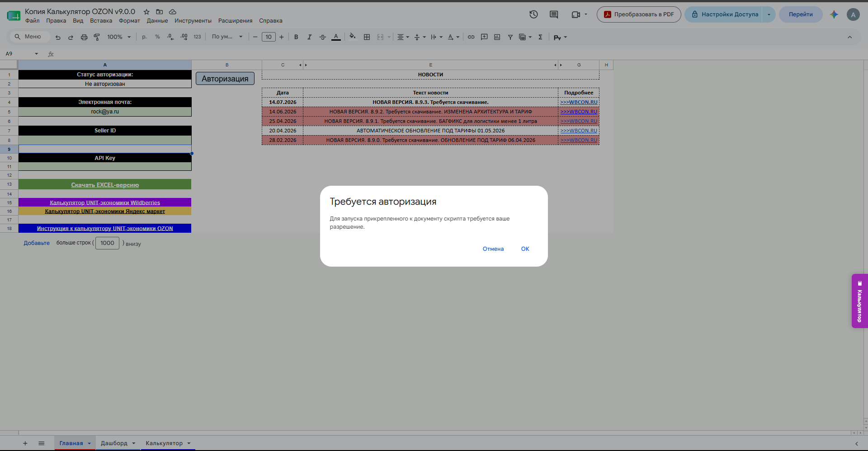Screen dimensions: 868x451
Task: Open the Данные menu
Action: coord(157,21)
